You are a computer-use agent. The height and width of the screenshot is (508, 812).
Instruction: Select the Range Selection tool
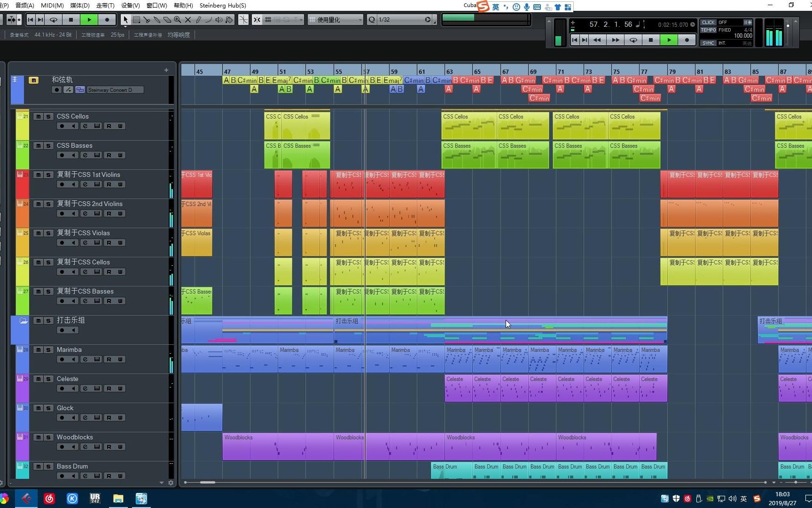(x=136, y=20)
